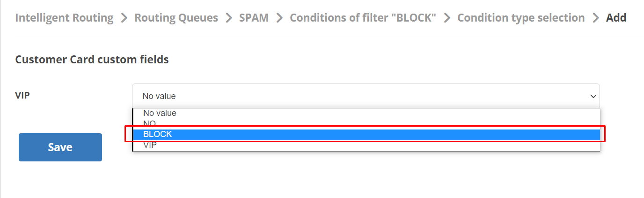Open Conditions of filter "BLOCK" breadcrumb
The height and width of the screenshot is (198, 644).
363,18
